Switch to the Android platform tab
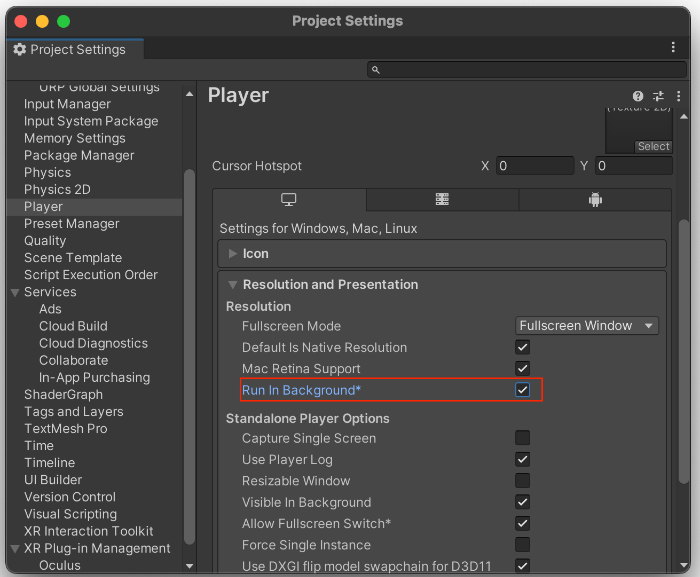Image resolution: width=700 pixels, height=577 pixels. click(595, 200)
